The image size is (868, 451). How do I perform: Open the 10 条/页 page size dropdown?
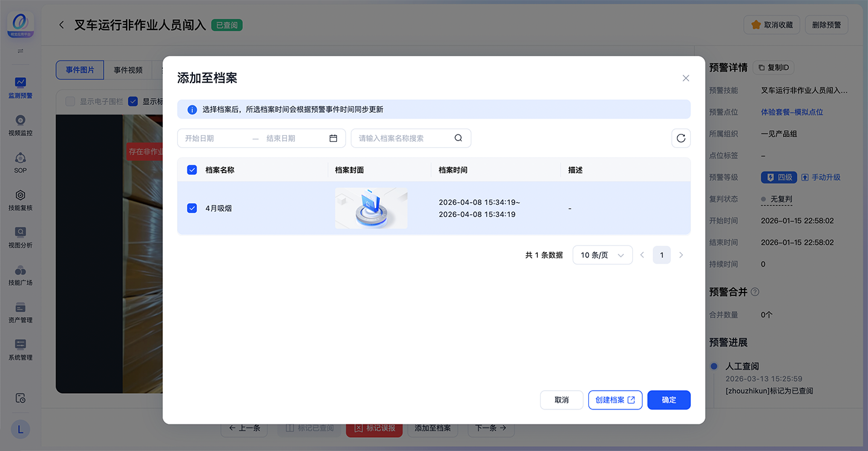[603, 255]
